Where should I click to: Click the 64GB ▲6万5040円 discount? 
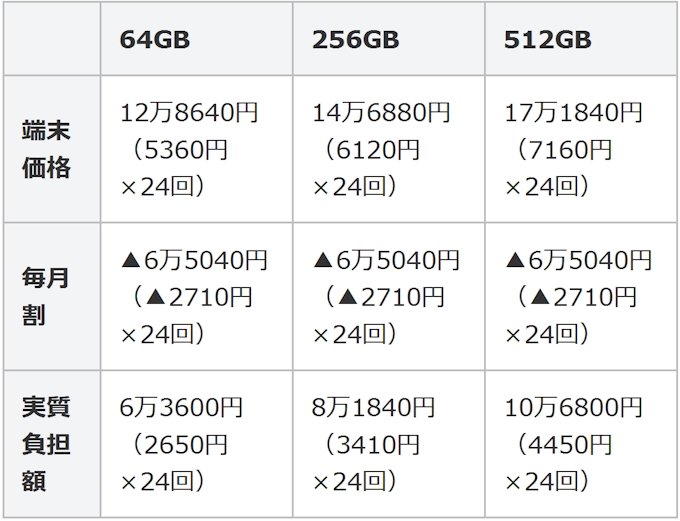click(x=194, y=261)
